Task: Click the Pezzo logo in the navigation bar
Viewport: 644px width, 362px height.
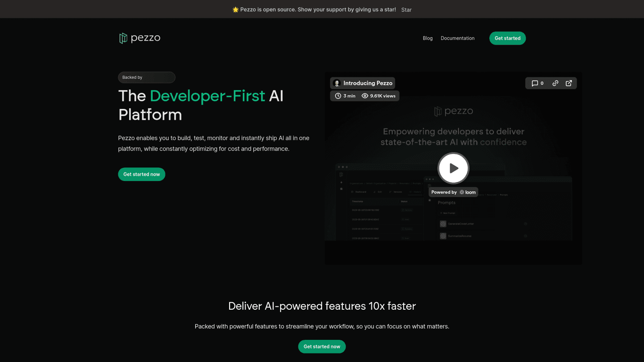Action: coord(139,38)
